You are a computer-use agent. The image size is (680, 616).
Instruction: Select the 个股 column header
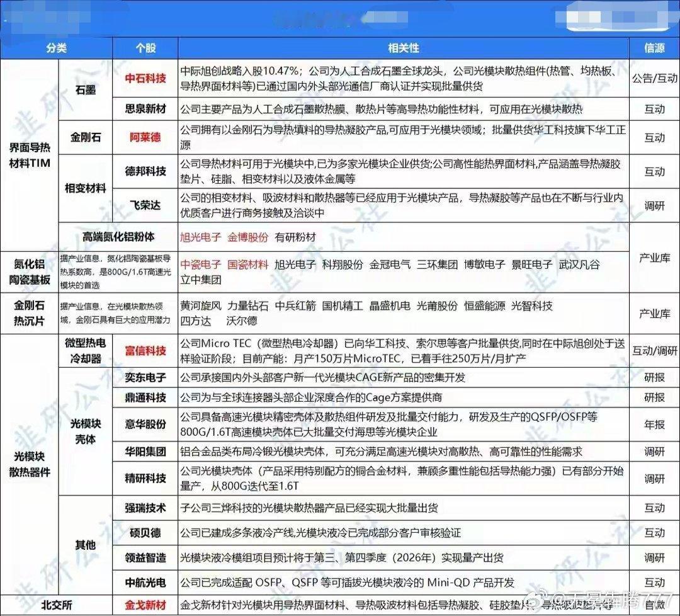point(145,48)
